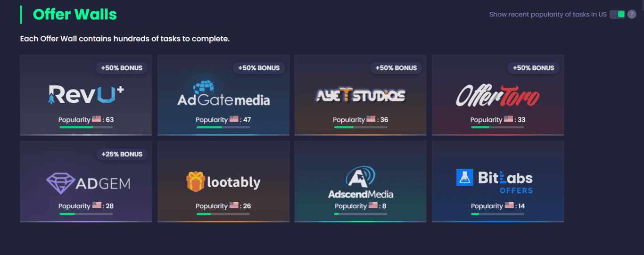Click the Offer Walls heading
The height and width of the screenshot is (255, 644).
tap(75, 15)
